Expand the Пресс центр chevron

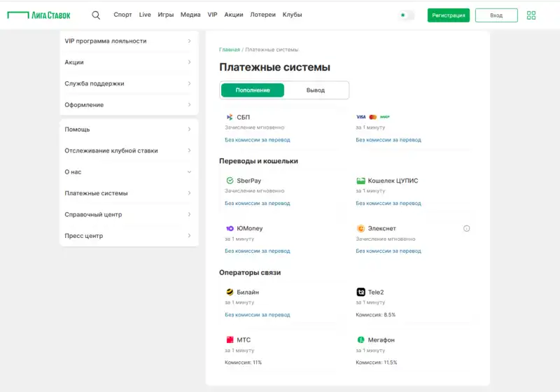[189, 236]
